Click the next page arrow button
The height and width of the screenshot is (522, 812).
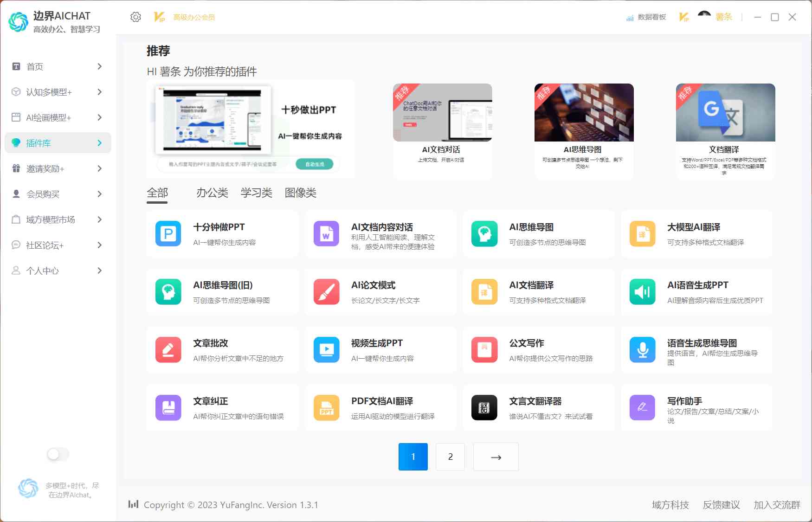click(496, 457)
